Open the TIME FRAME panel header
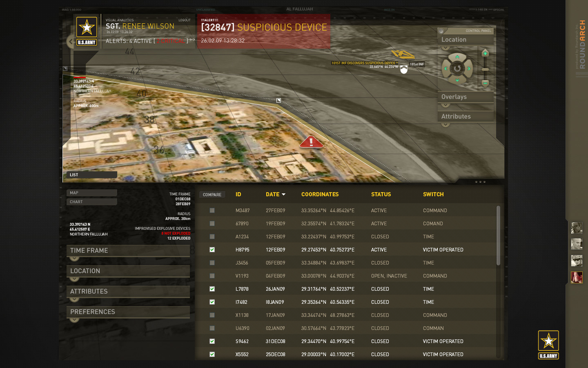588x368 pixels. pyautogui.click(x=128, y=251)
